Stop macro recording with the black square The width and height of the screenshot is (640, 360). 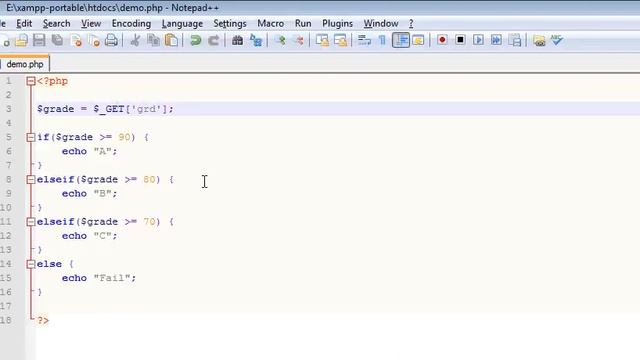(460, 40)
